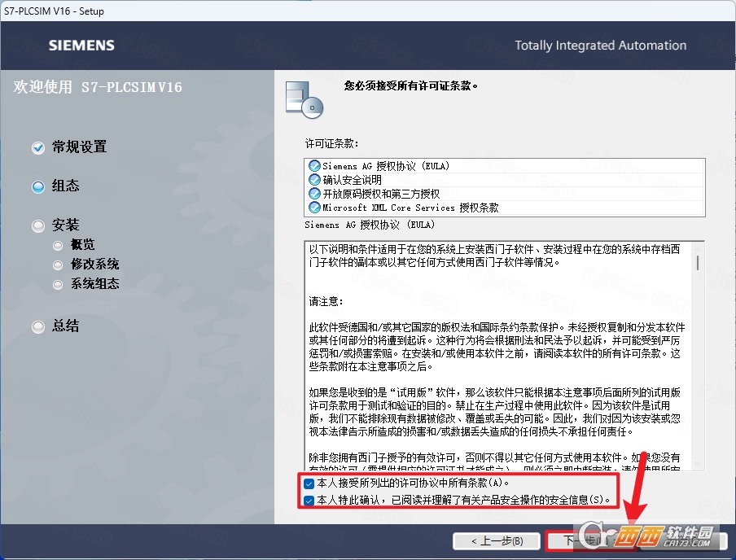Select Siemens AG 授权协议 (EULA) license entry
Screen dimensions: 736x560
point(505,166)
